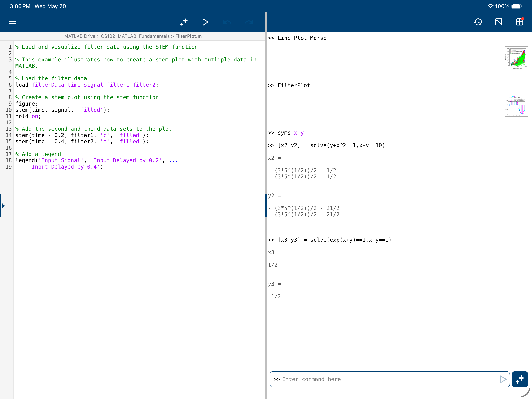Undo the last editor change
Viewport: 532px width, 399px height.
click(227, 22)
